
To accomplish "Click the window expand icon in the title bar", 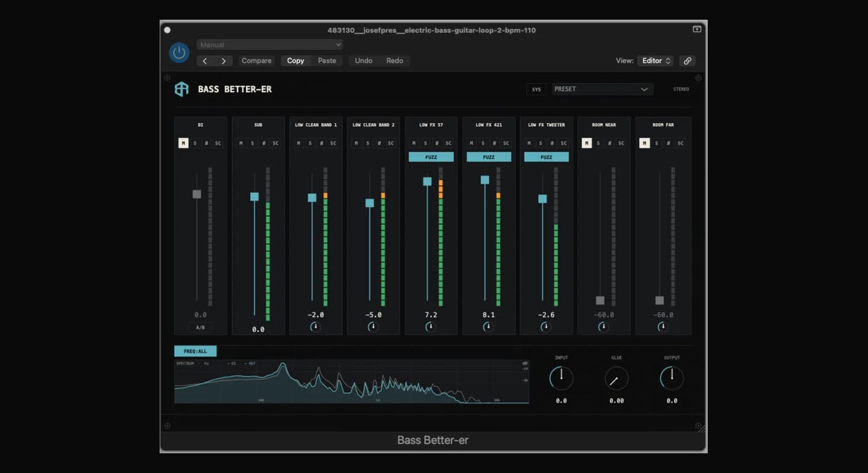I will [x=697, y=30].
